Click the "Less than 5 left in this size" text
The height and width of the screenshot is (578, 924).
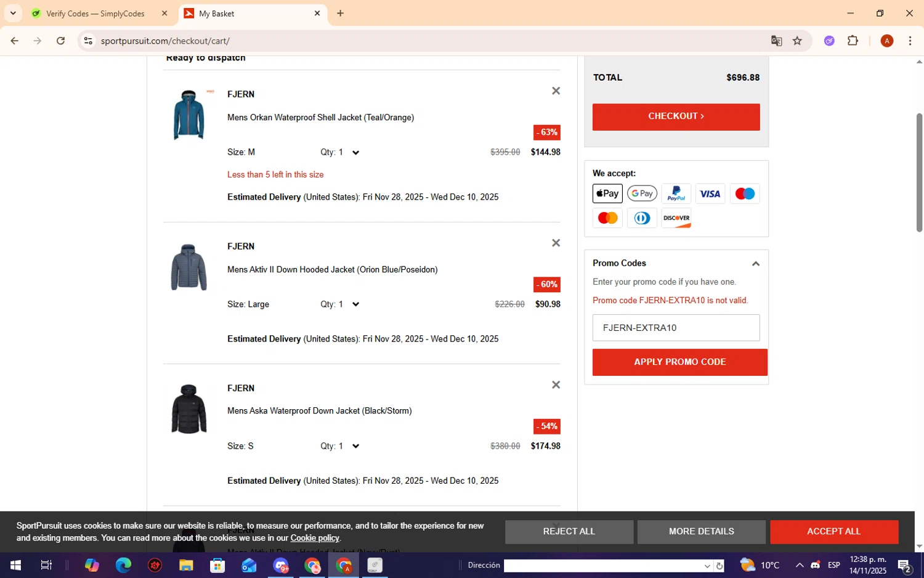pyautogui.click(x=275, y=175)
